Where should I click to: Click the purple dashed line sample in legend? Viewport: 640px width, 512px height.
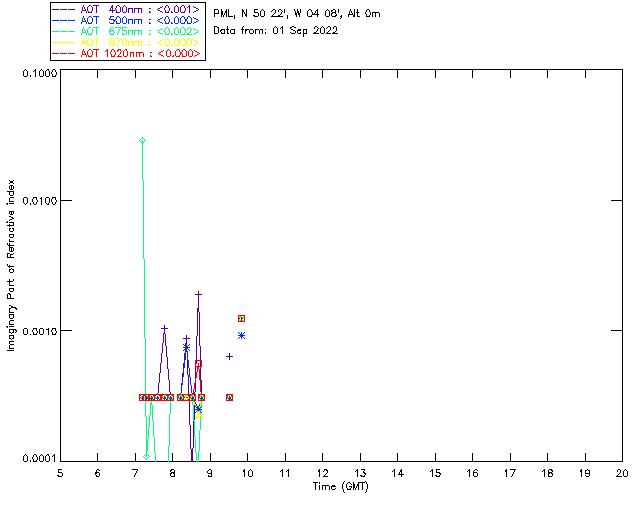pos(64,9)
